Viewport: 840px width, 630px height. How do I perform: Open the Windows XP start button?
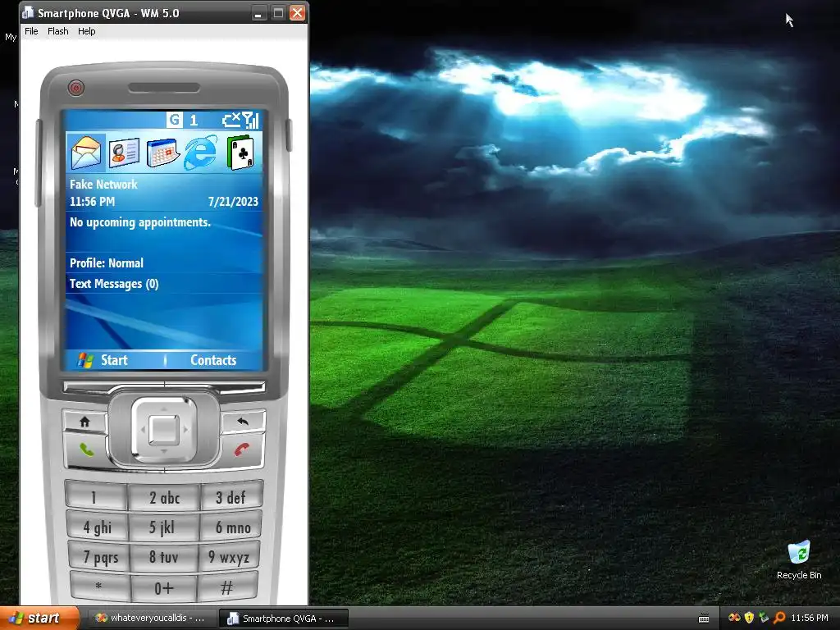tap(39, 619)
